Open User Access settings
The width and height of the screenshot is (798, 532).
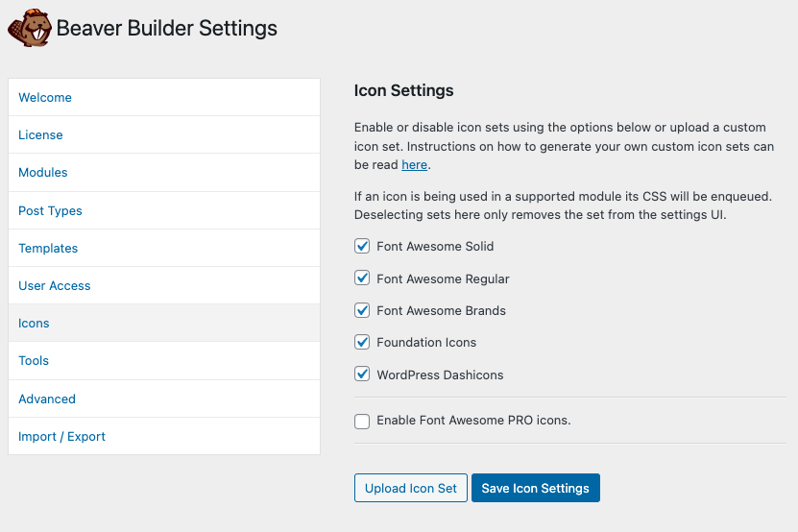coord(164,285)
